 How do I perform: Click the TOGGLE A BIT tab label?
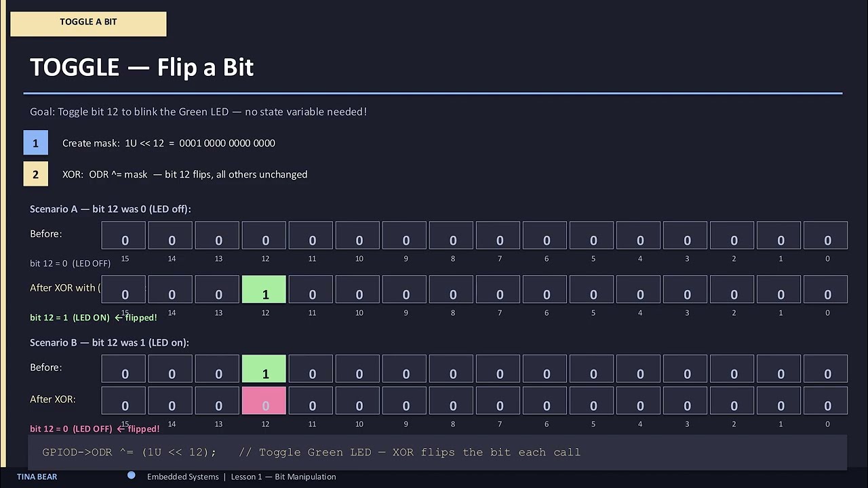pyautogui.click(x=88, y=22)
